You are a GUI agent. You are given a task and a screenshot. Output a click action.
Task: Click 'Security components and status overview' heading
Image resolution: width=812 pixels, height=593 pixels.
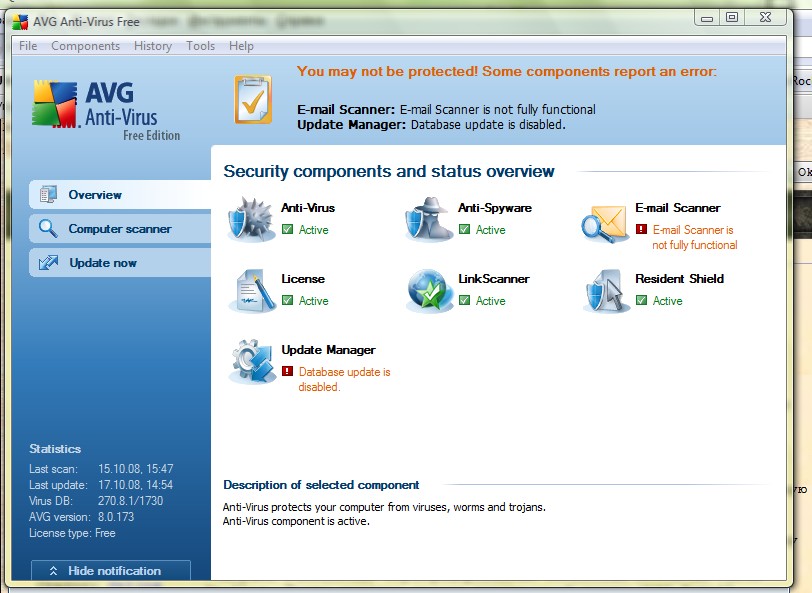click(389, 171)
